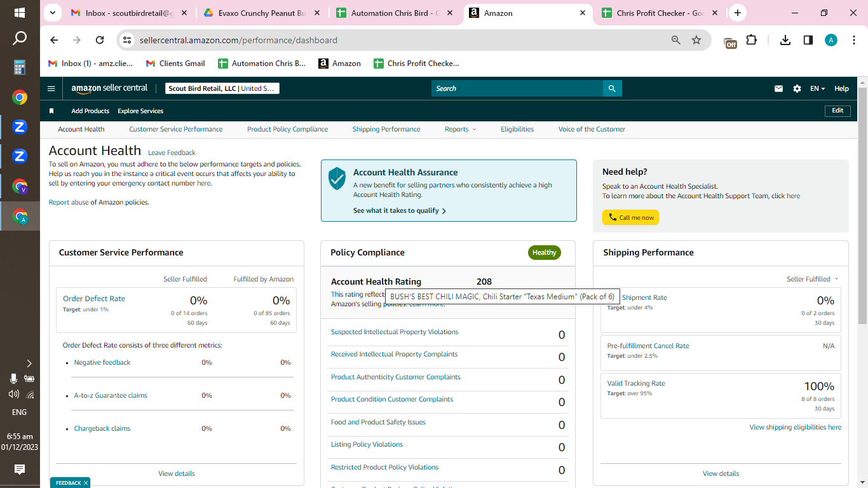The width and height of the screenshot is (868, 488).
Task: Open the Seller Fulfilled dropdown in Shipping Performance
Action: click(813, 279)
